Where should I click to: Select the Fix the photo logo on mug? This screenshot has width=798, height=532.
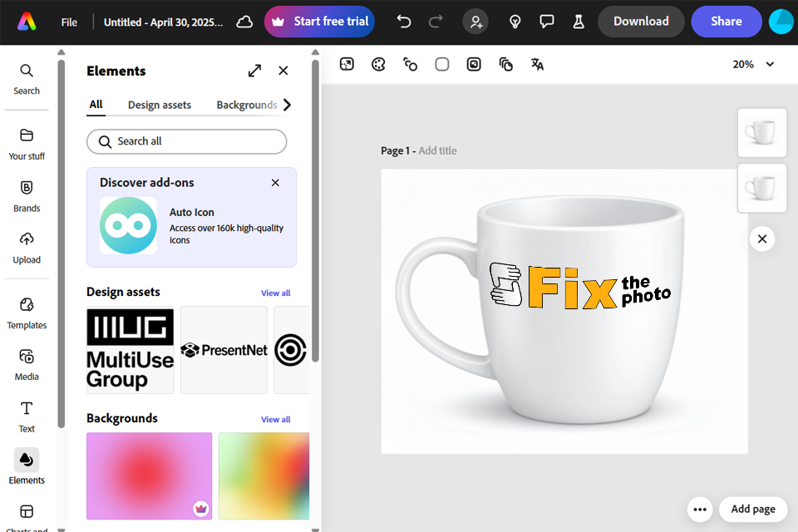click(x=579, y=285)
